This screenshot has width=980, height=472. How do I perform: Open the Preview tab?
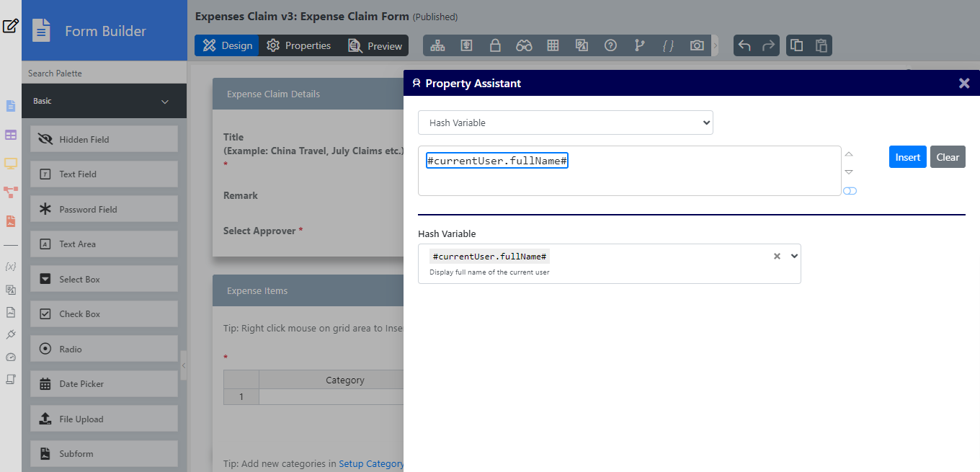click(375, 45)
